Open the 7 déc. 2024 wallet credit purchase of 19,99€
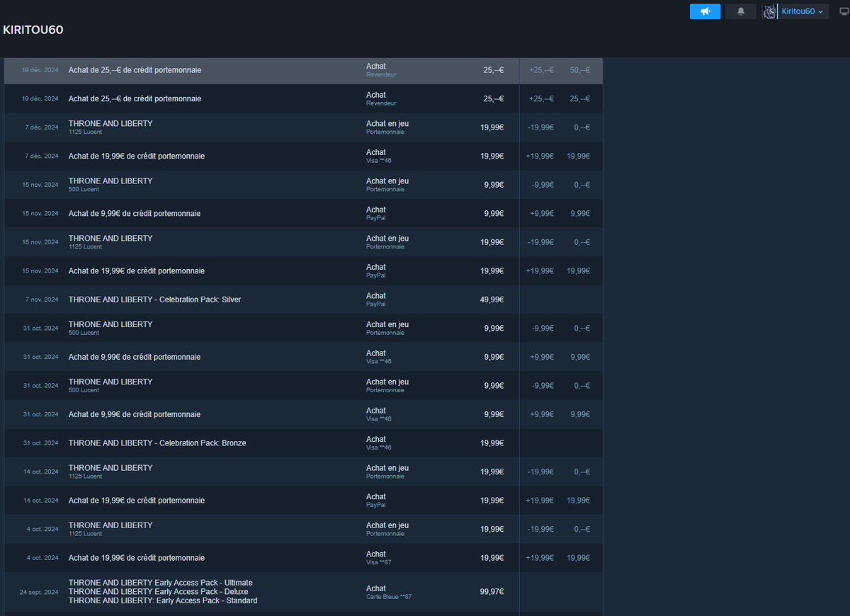Viewport: 850px width, 616px height. coord(303,156)
